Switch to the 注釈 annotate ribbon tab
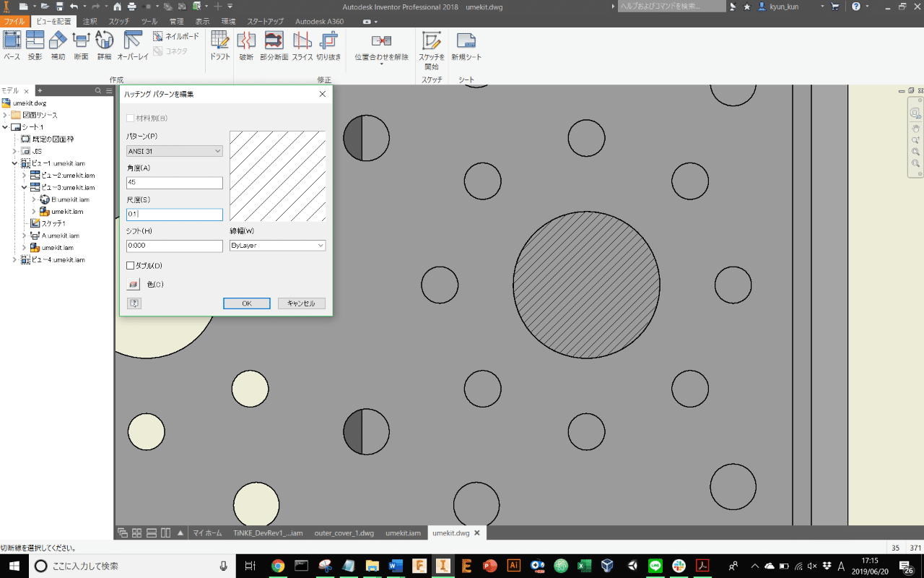This screenshot has width=924, height=578. coord(90,22)
